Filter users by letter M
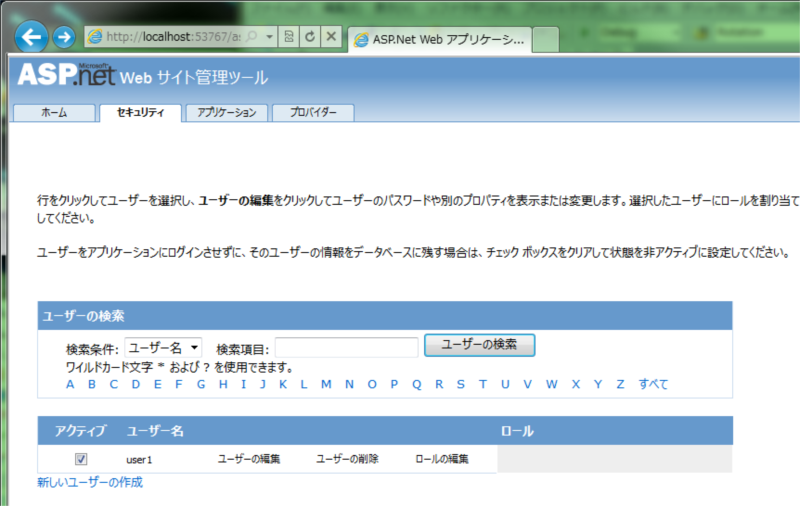This screenshot has height=506, width=800. 326,384
